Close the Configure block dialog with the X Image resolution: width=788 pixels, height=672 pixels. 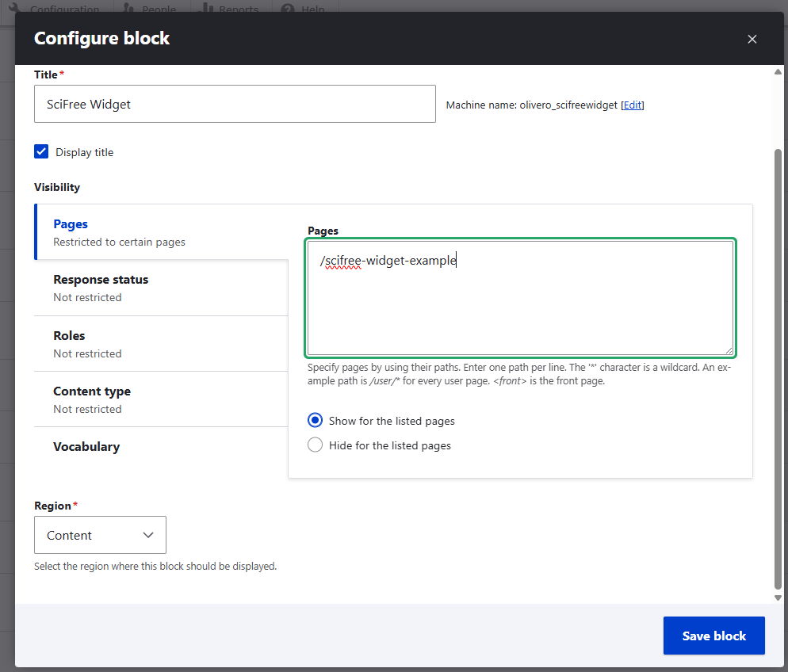pos(752,38)
